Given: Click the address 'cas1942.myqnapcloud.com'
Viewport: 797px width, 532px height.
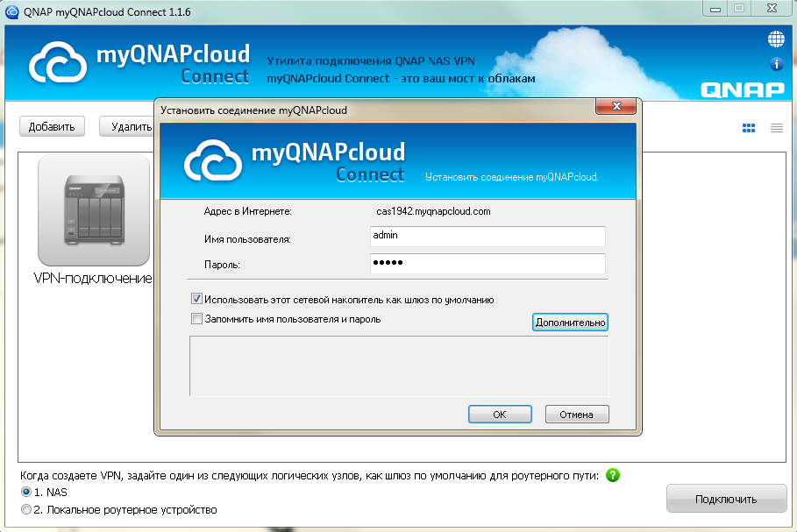Looking at the screenshot, I should tap(434, 211).
